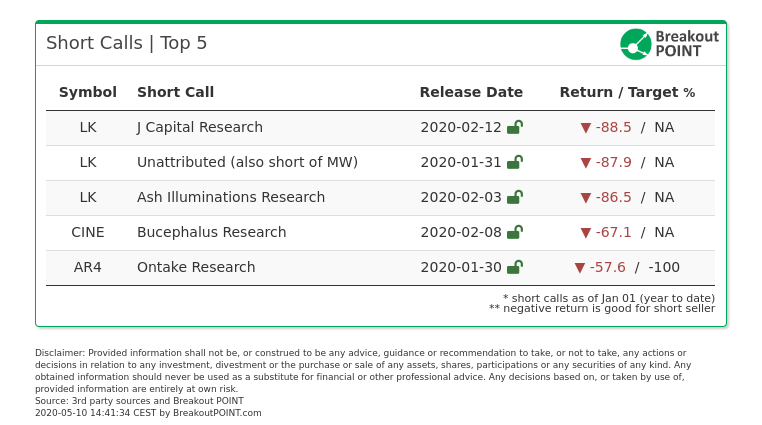The image size is (762, 425).
Task: Click the CINE symbol cell
Action: (x=87, y=232)
